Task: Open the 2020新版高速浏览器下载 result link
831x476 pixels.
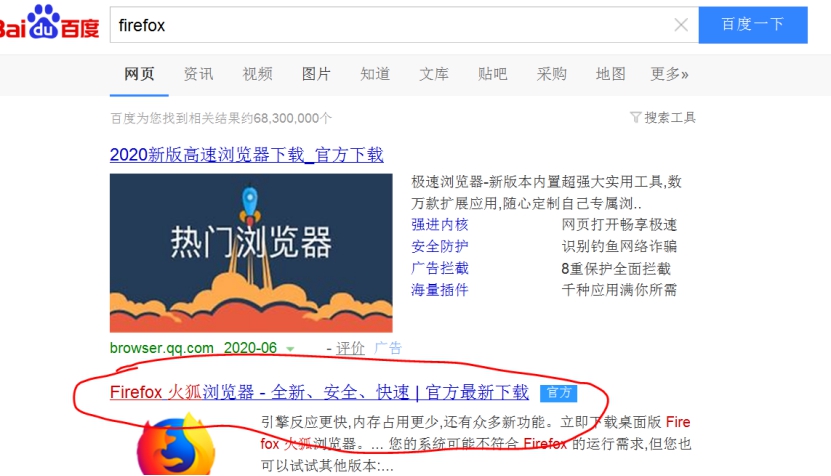Action: (x=246, y=155)
